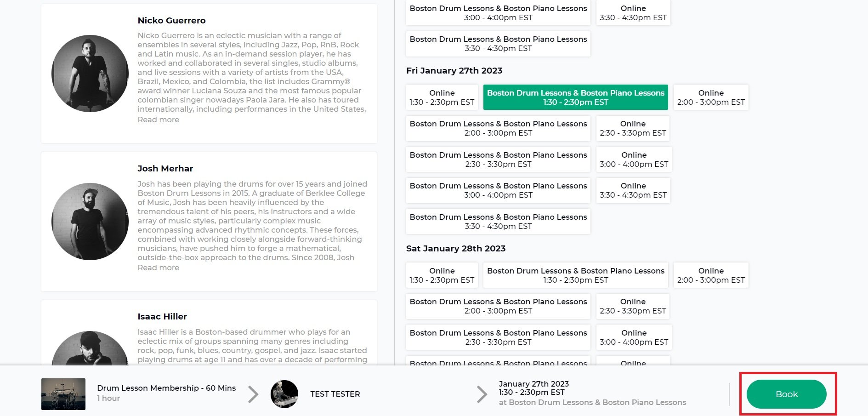Pick Saturday Jan 28th Online 2:00 - 3:00pm slot
This screenshot has height=416, width=868.
point(711,275)
